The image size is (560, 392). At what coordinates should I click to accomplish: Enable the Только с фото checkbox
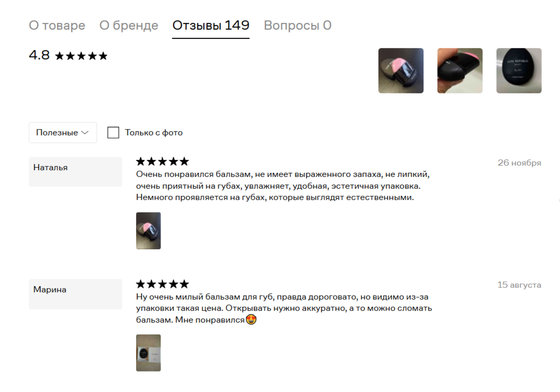113,132
